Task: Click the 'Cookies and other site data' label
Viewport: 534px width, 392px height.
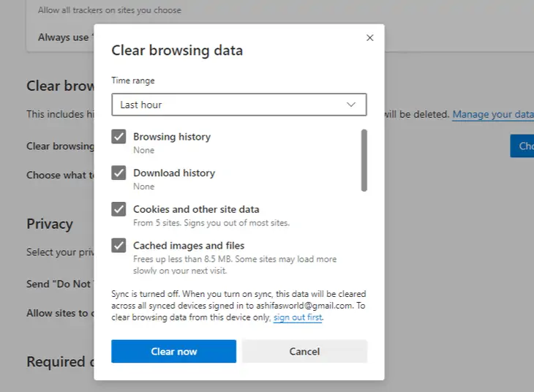Action: coord(196,209)
